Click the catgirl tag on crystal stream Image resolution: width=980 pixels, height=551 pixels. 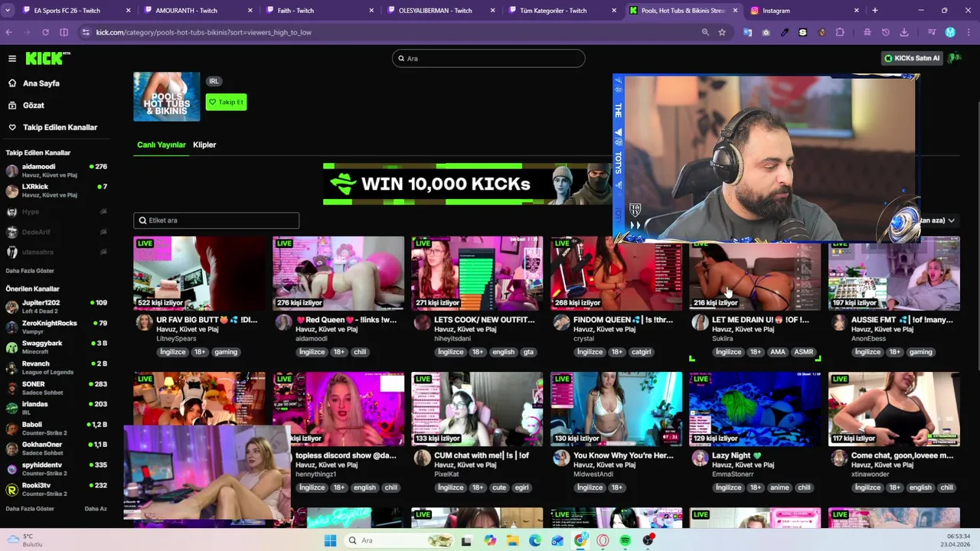click(641, 352)
